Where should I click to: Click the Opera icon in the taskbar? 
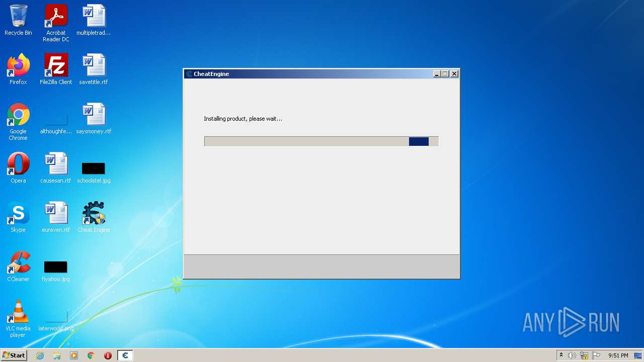pyautogui.click(x=108, y=355)
